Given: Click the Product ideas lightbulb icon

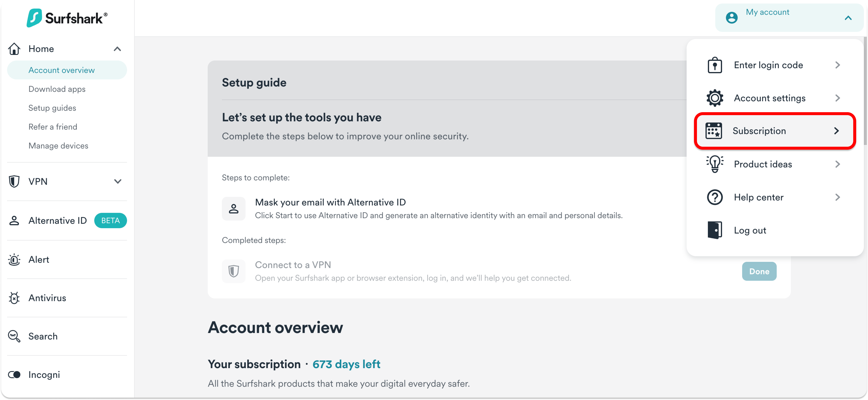Looking at the screenshot, I should 714,164.
